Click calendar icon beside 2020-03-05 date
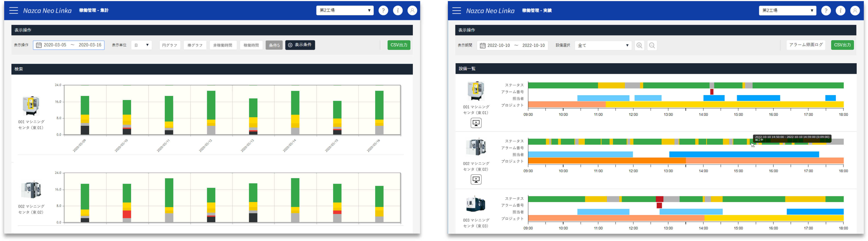 [39, 45]
